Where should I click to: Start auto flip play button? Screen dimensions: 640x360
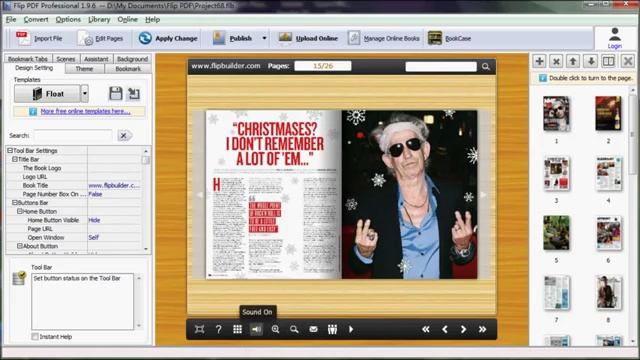(x=351, y=329)
